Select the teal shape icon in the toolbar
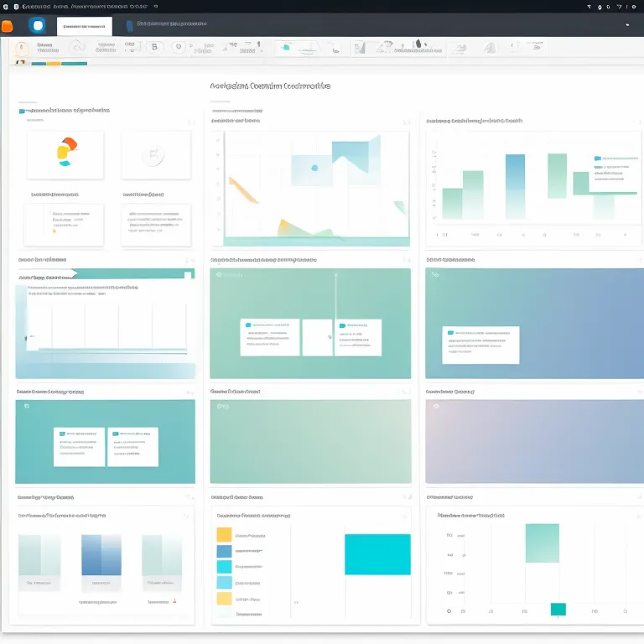Image resolution: width=644 pixels, height=644 pixels. (286, 48)
